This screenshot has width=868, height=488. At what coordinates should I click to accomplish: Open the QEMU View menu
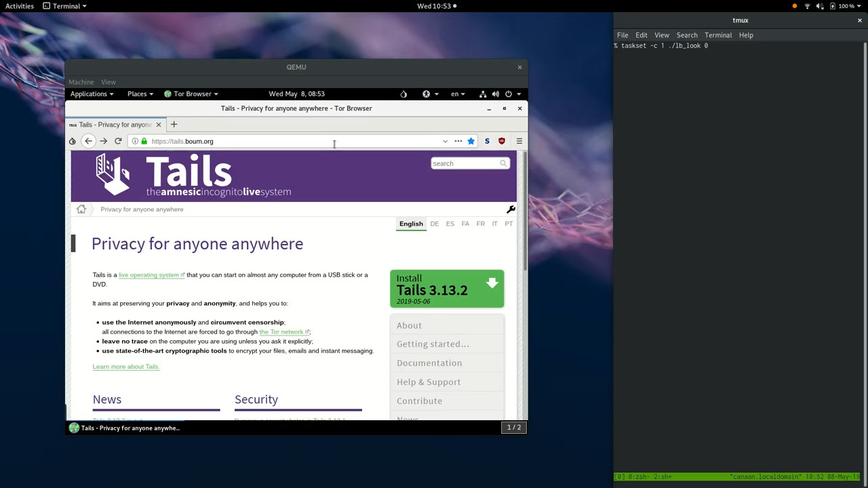tap(108, 82)
